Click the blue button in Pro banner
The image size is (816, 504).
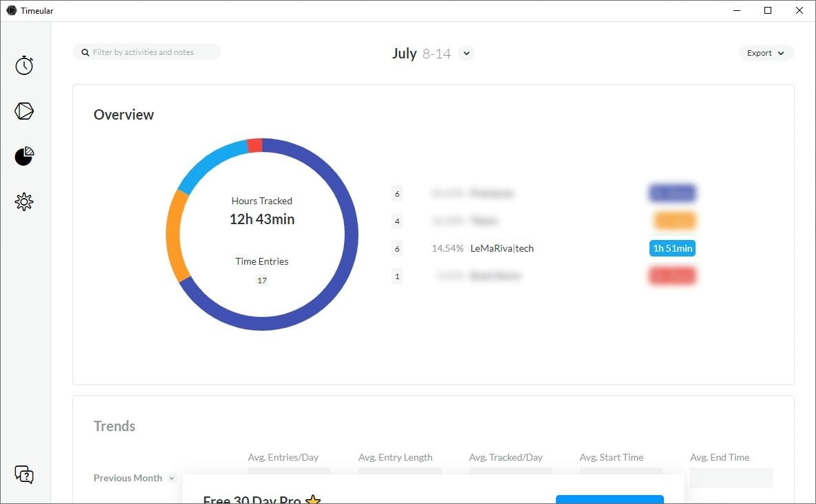point(610,499)
